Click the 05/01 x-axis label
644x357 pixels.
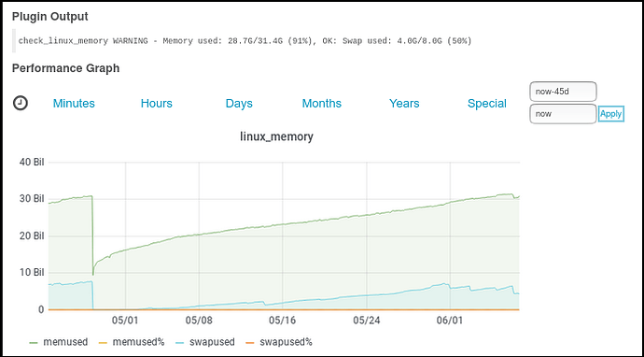tap(125, 321)
